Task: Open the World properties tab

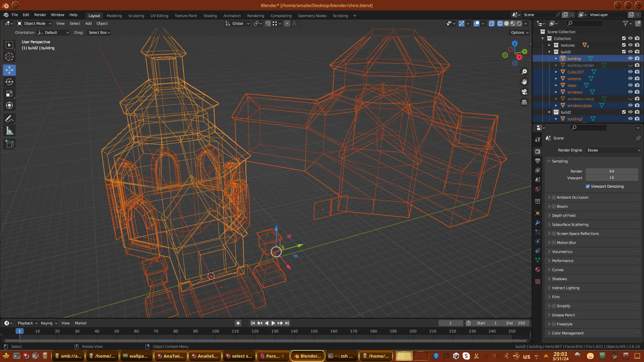Action: click(x=538, y=189)
